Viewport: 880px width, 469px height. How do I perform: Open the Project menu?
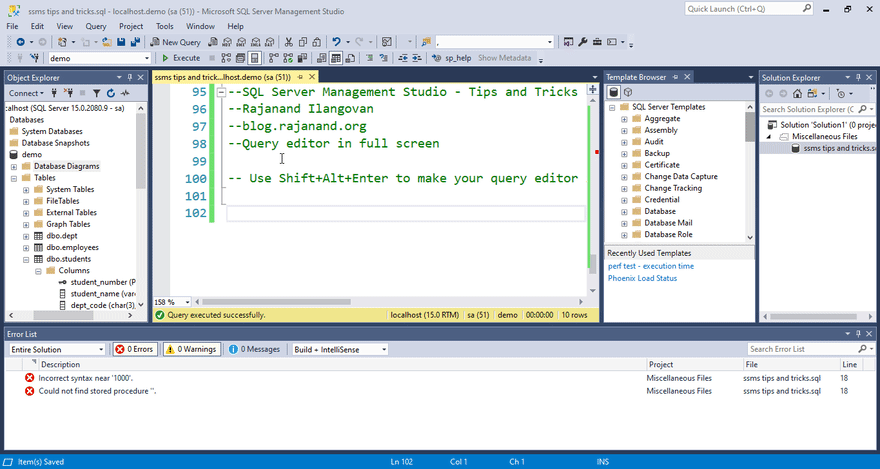[131, 26]
